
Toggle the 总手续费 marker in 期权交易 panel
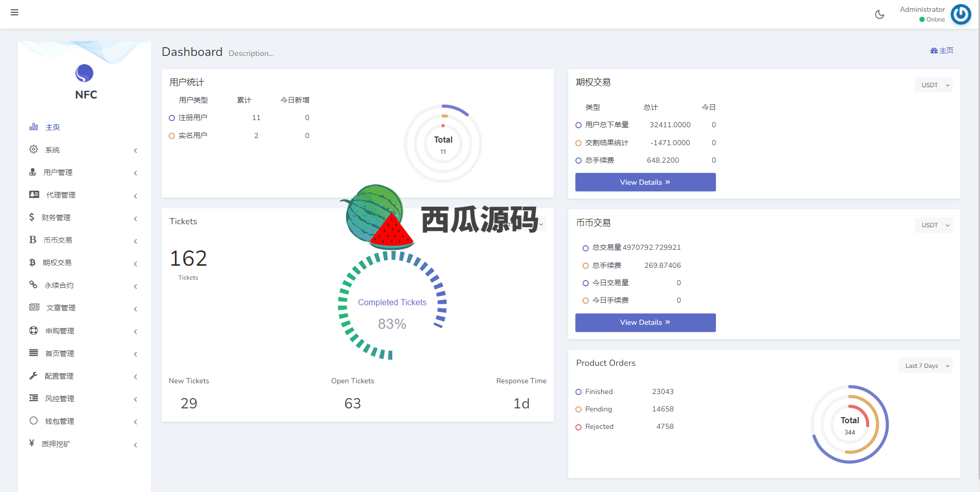pyautogui.click(x=578, y=161)
